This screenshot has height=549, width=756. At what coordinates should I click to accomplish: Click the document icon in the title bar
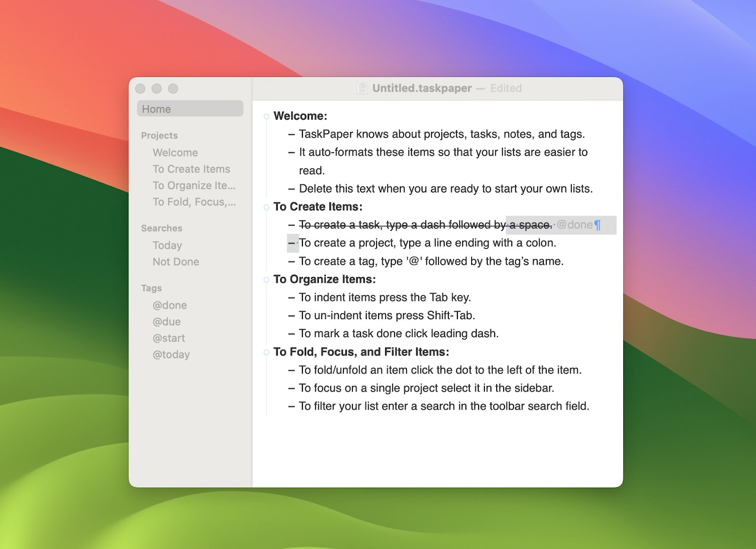tap(362, 88)
